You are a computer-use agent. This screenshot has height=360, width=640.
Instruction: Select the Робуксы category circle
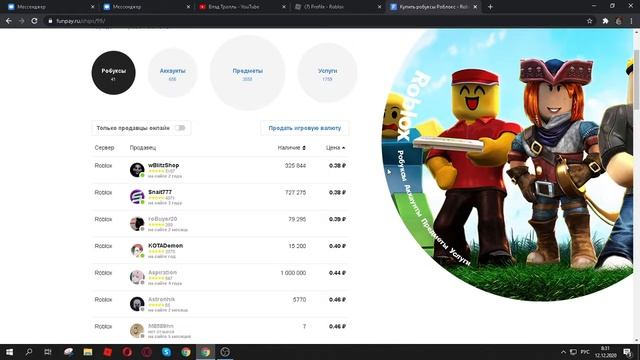[x=113, y=73]
